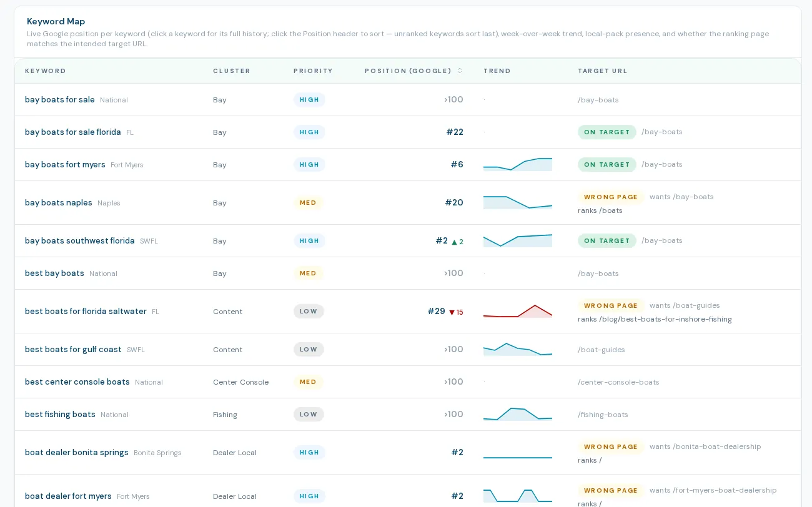Viewport: 812px width, 507px height.
Task: Click WRONG PAGE badge for 'best boats florida saltwater'
Action: pos(611,306)
